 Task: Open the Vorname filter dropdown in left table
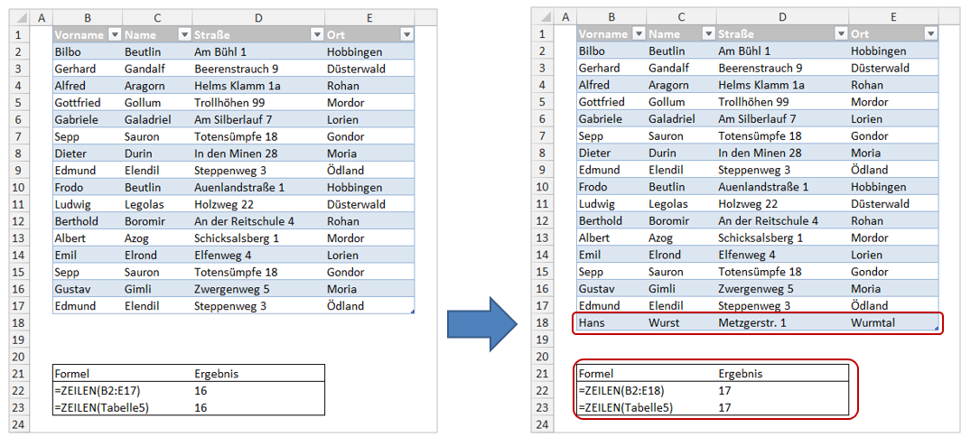(x=114, y=34)
